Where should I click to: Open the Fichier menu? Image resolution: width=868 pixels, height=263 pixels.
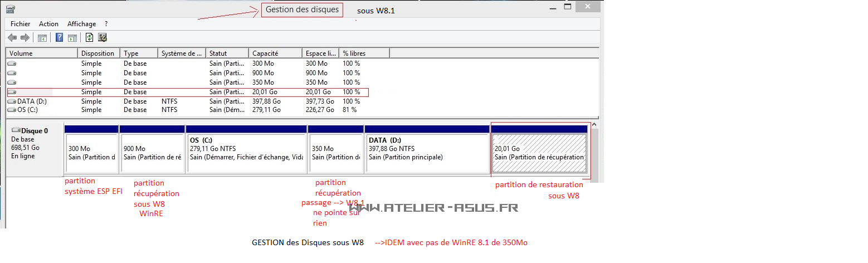20,24
